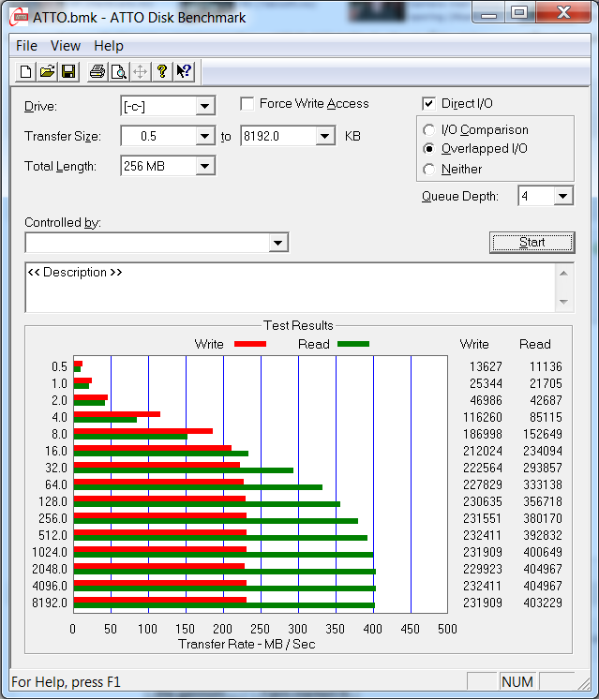Click the ATTO app icon in title bar

click(x=19, y=17)
